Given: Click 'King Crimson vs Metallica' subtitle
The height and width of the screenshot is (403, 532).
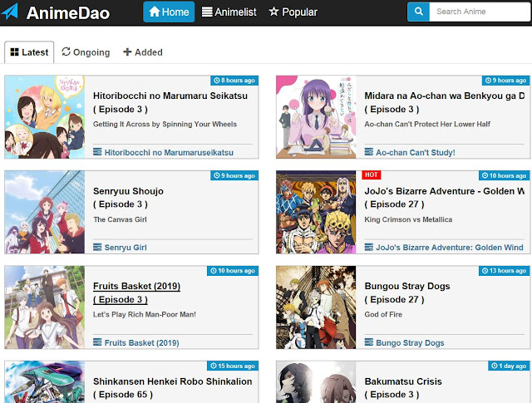Looking at the screenshot, I should click(408, 219).
